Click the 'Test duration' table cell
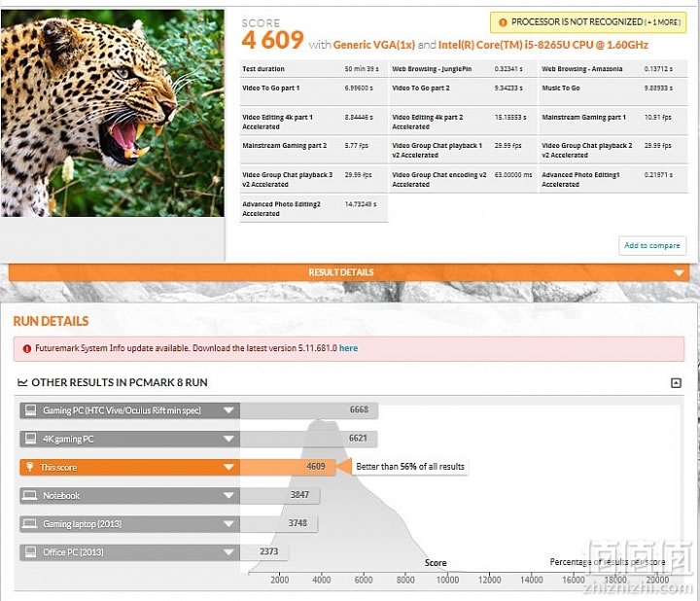Viewport: 700px width, 601px height. pyautogui.click(x=314, y=69)
